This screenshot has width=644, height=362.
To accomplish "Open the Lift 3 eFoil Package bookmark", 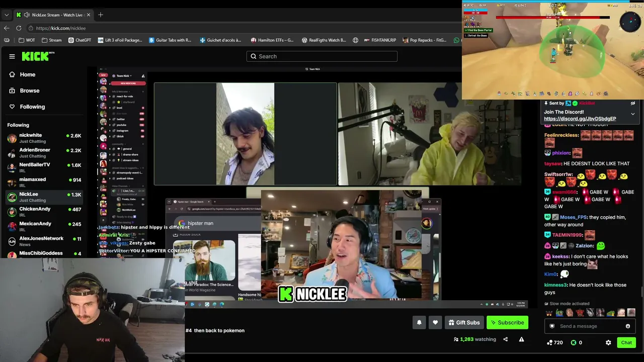I will point(120,40).
